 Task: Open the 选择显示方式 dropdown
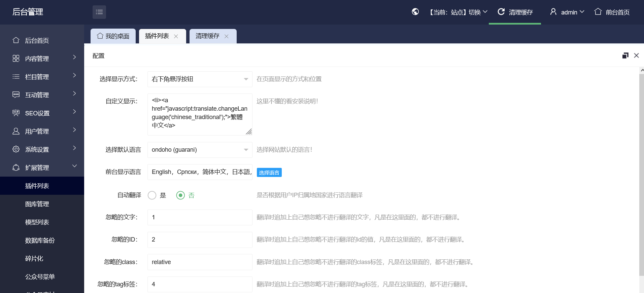(200, 79)
